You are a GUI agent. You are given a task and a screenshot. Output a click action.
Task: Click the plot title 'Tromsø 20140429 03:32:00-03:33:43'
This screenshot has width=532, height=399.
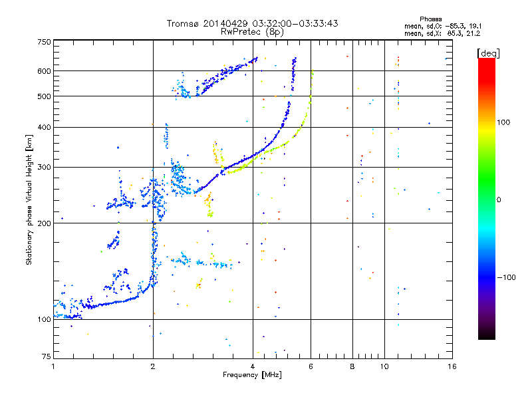(x=252, y=23)
